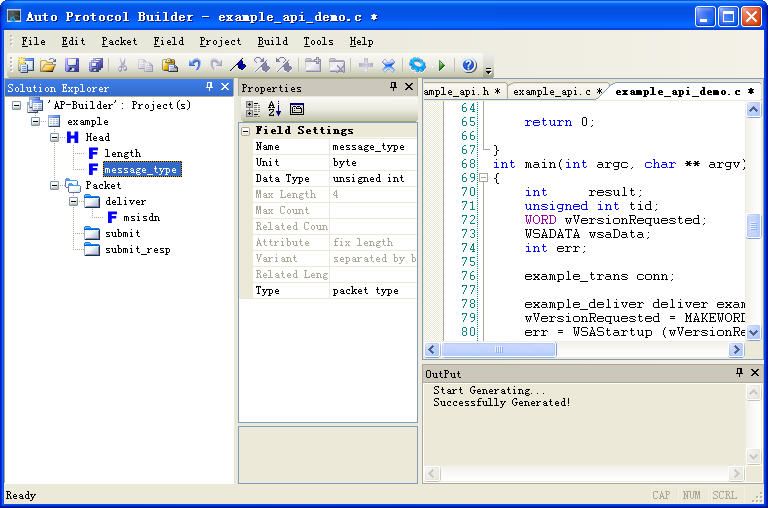This screenshot has height=508, width=768.
Task: Open the Packet menu
Action: click(x=119, y=41)
